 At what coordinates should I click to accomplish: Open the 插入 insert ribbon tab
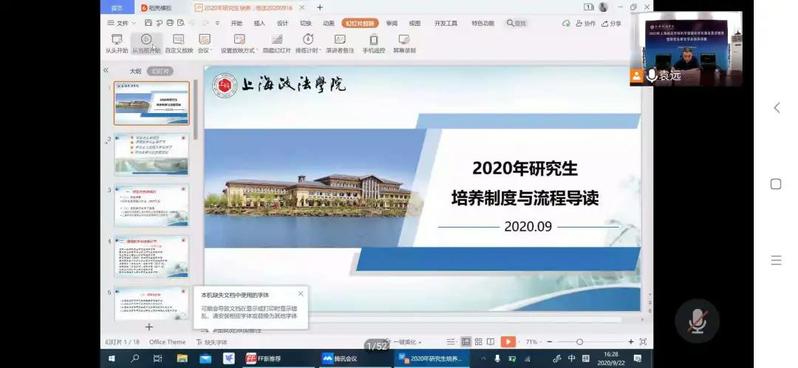point(260,23)
